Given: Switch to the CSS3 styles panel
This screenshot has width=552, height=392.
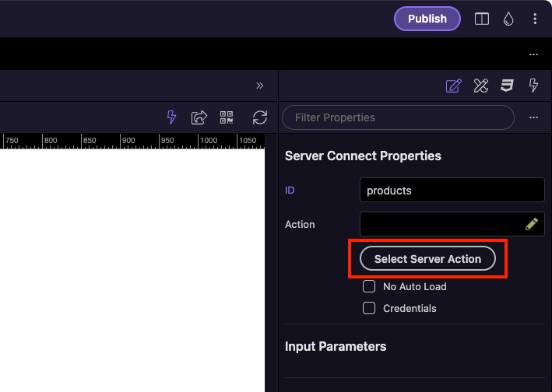Looking at the screenshot, I should [x=507, y=86].
